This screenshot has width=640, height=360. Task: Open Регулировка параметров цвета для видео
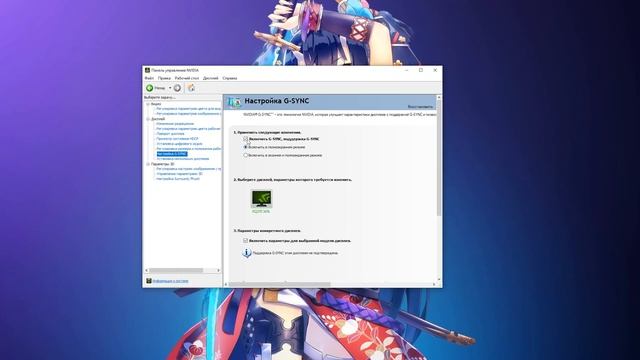point(189,109)
